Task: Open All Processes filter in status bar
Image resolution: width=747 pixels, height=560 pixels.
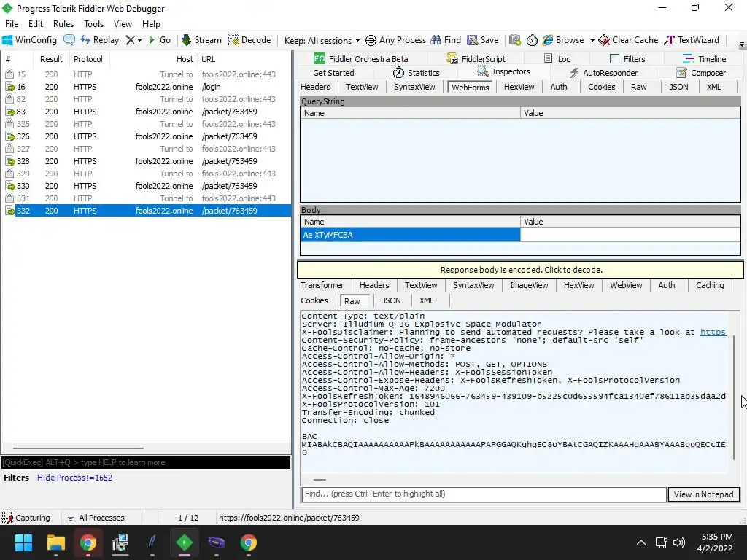Action: (96, 518)
